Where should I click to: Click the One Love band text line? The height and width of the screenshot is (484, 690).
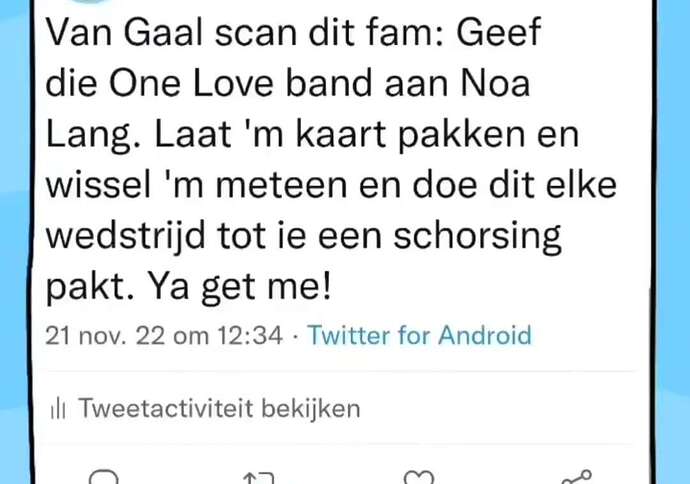(x=288, y=83)
